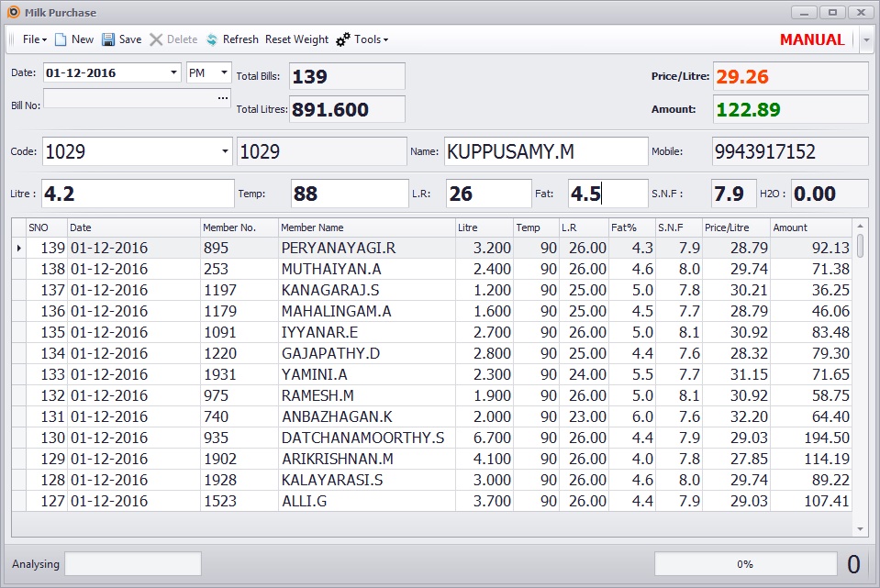Click the 0% progress bar
Image resolution: width=880 pixels, height=588 pixels.
tap(745, 564)
